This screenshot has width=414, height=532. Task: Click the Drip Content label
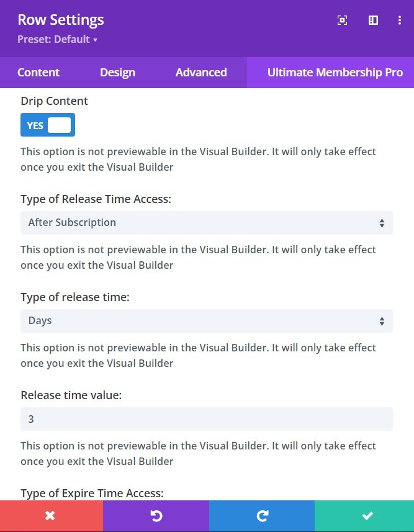click(55, 101)
